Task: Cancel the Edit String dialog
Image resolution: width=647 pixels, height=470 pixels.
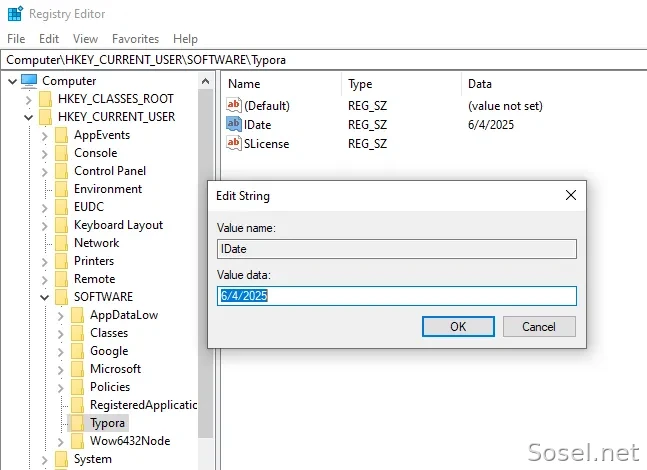Action: click(539, 326)
